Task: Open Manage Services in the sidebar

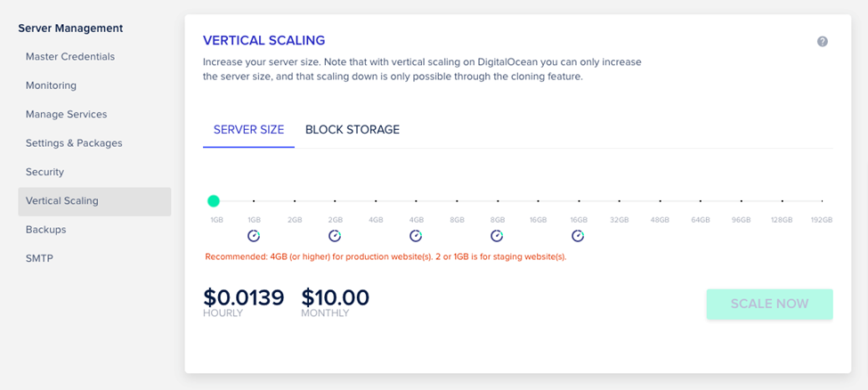Action: (x=66, y=114)
